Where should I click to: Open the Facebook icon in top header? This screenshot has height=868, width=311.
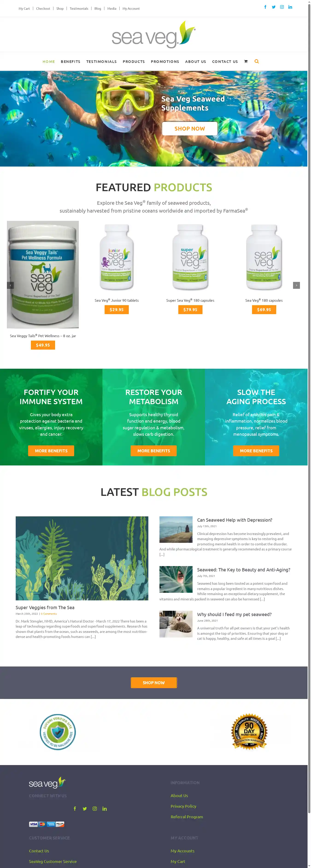(265, 7)
